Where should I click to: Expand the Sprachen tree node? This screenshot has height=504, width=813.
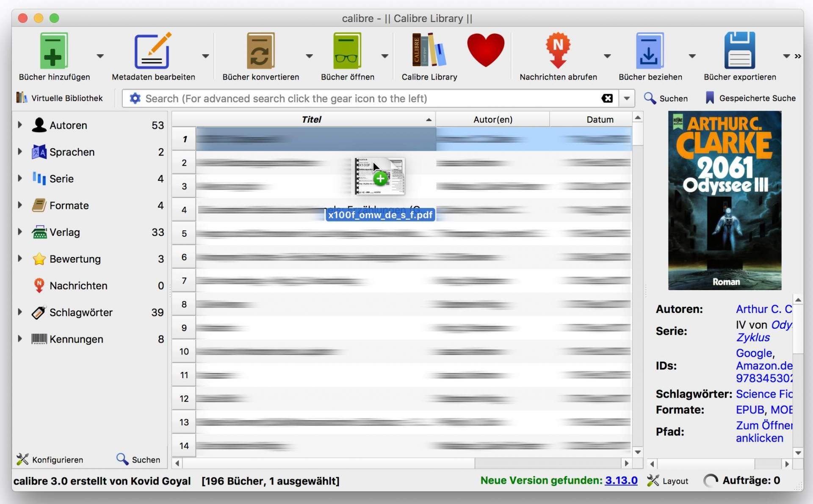coord(20,151)
